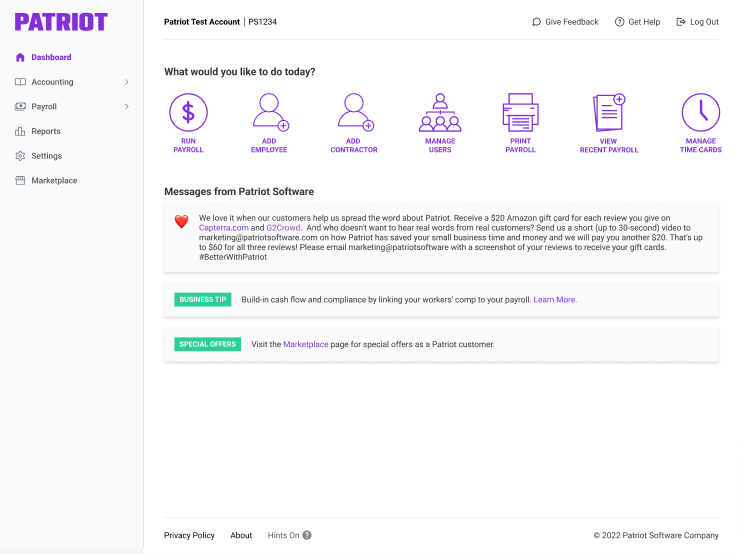
Task: Click the Manage Users label
Action: pos(440,145)
